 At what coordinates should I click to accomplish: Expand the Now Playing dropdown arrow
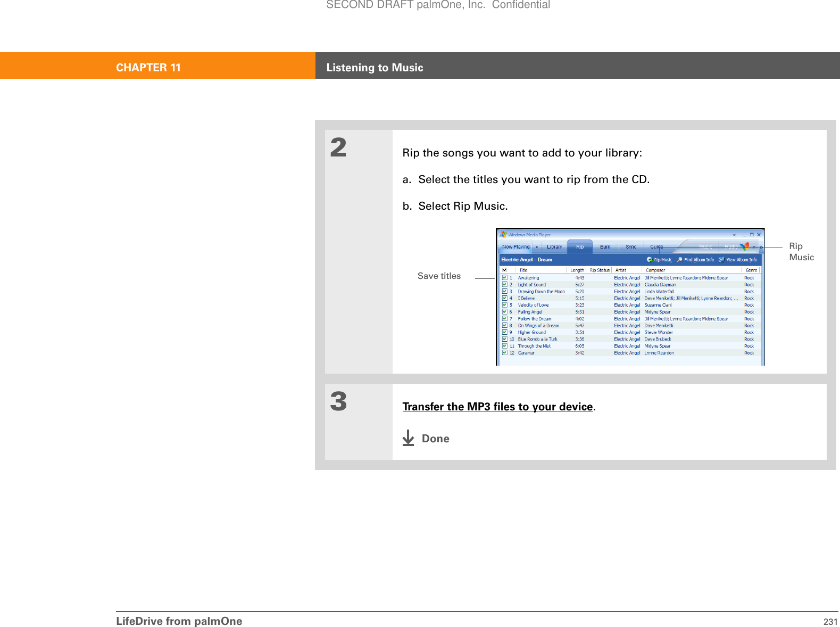[537, 247]
